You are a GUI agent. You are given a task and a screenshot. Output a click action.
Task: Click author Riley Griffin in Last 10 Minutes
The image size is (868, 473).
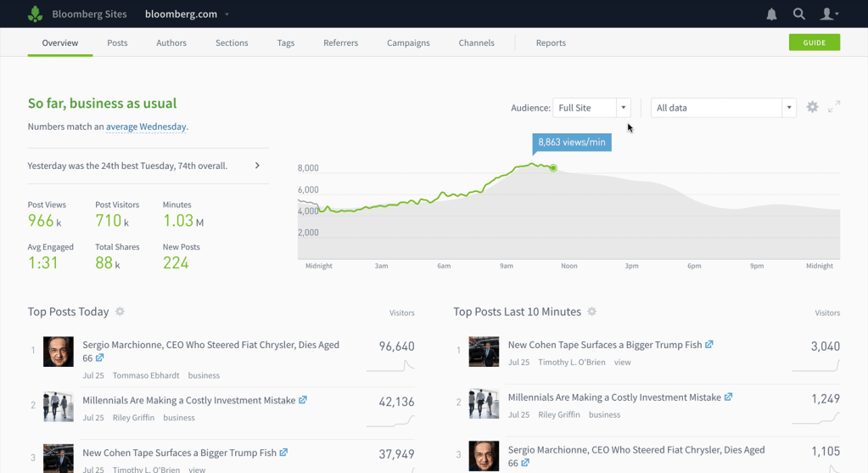[559, 414]
